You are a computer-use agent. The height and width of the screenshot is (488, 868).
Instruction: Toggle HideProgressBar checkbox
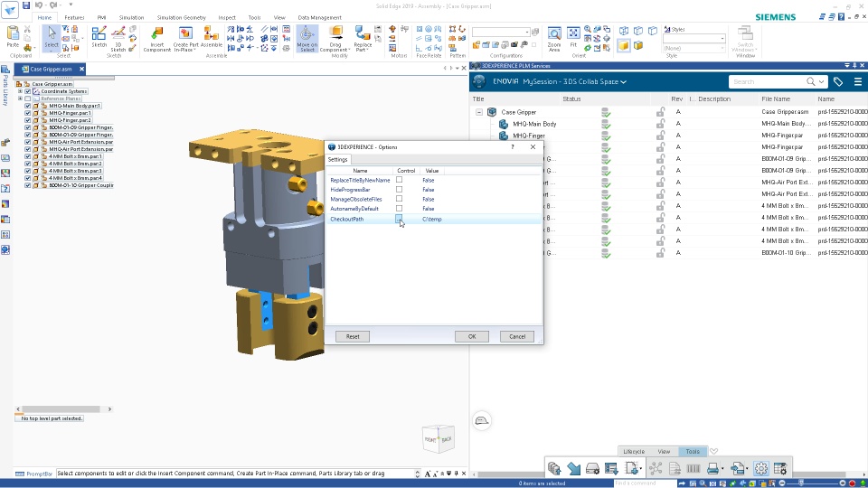pyautogui.click(x=399, y=189)
